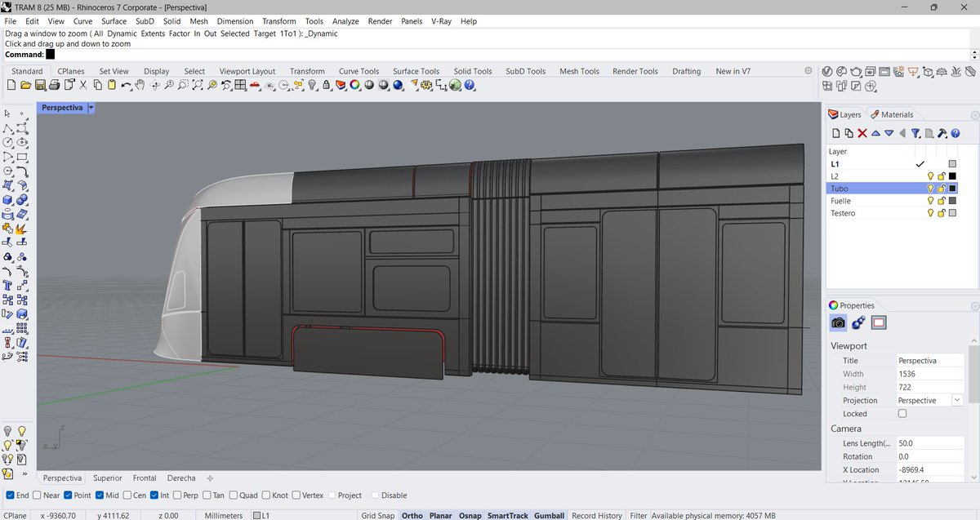Open the layer filter funnel icon

point(915,133)
